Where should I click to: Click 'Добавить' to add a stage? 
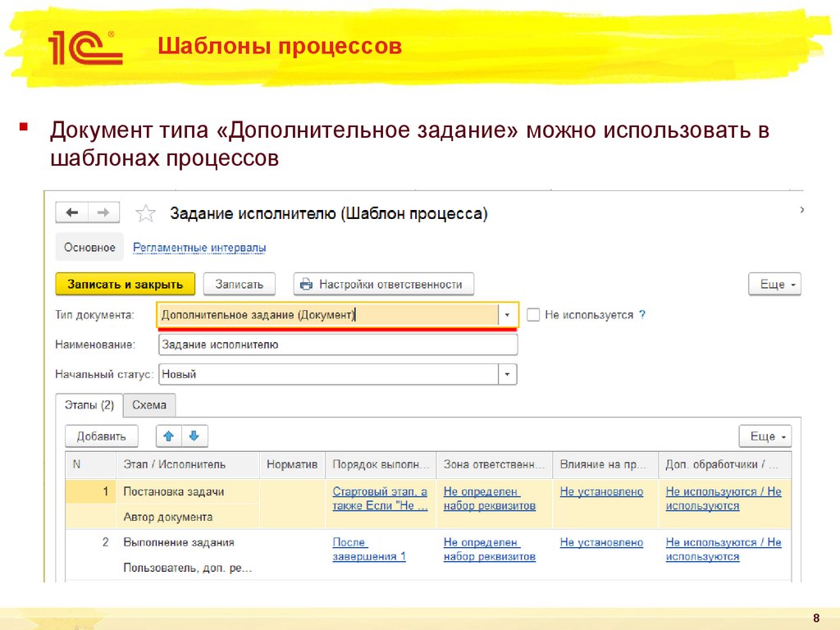(102, 436)
